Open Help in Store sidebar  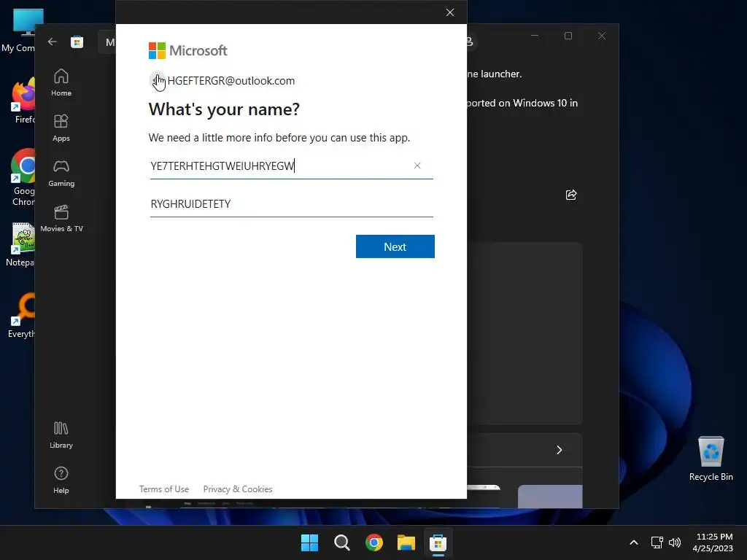click(61, 480)
